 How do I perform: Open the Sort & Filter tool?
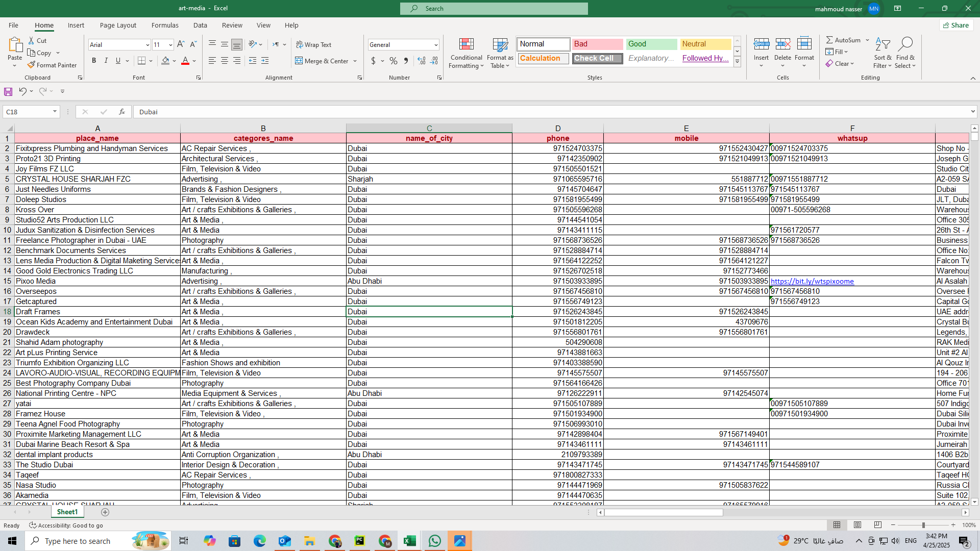point(883,53)
